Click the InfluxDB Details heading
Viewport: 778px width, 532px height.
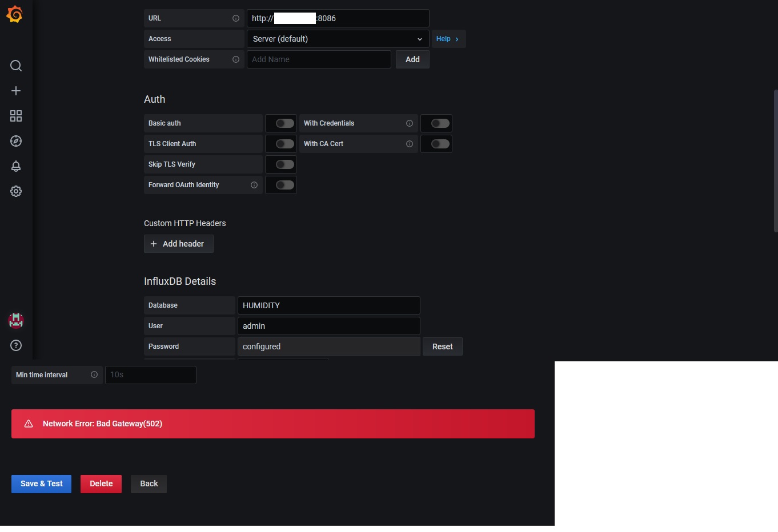180,281
